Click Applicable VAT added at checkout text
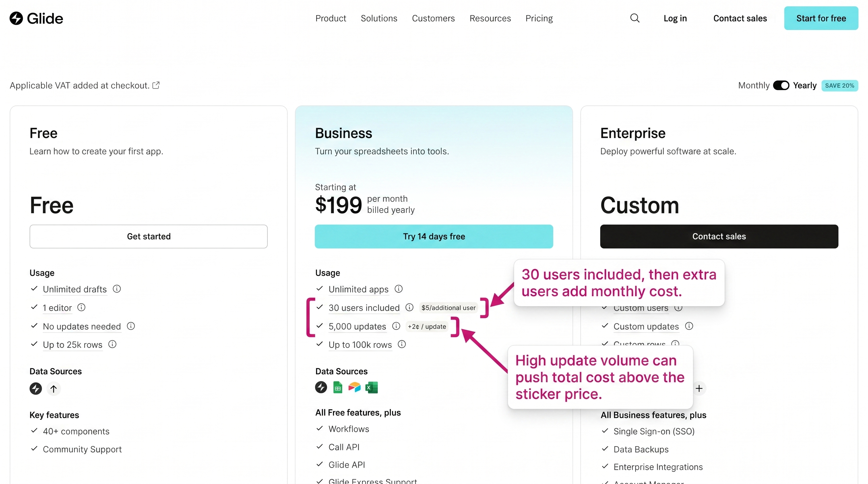The height and width of the screenshot is (484, 868). click(x=79, y=85)
